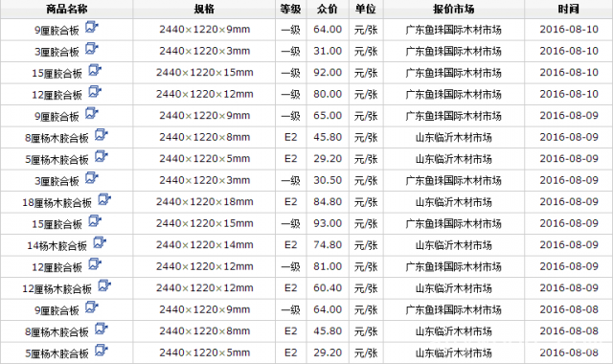Click the icon for 9厘胶合板 priced 65.00

[x=92, y=113]
